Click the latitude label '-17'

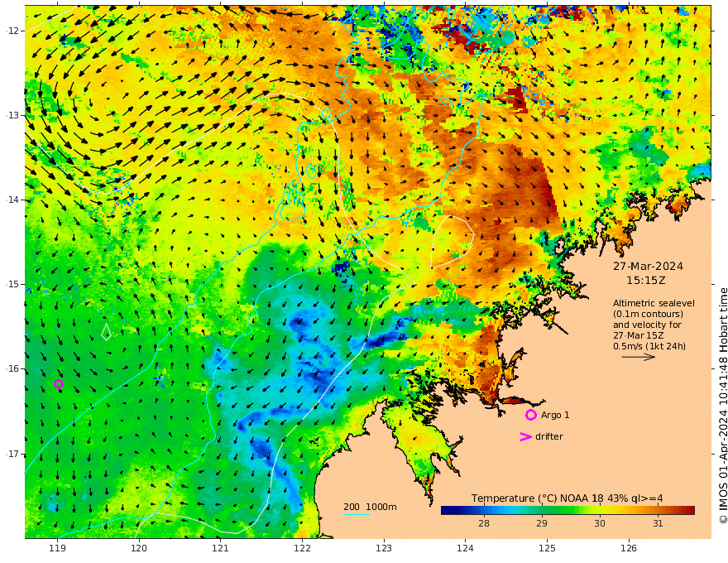[12, 454]
